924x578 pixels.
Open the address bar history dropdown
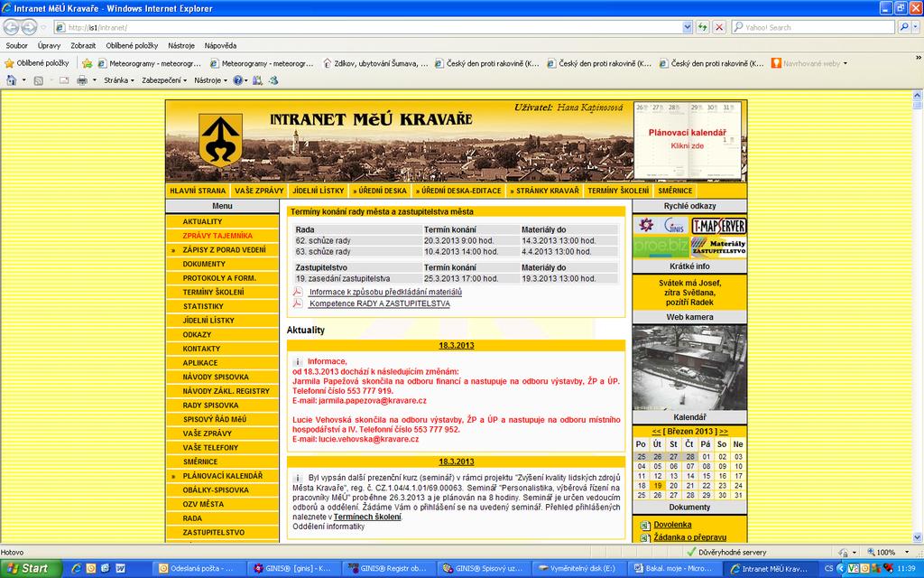(x=687, y=27)
